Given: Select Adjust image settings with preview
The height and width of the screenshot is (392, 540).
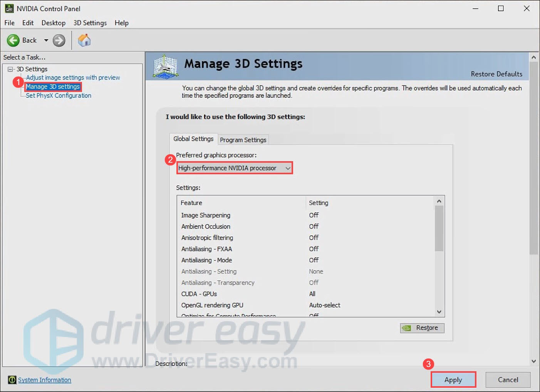Looking at the screenshot, I should tap(73, 78).
